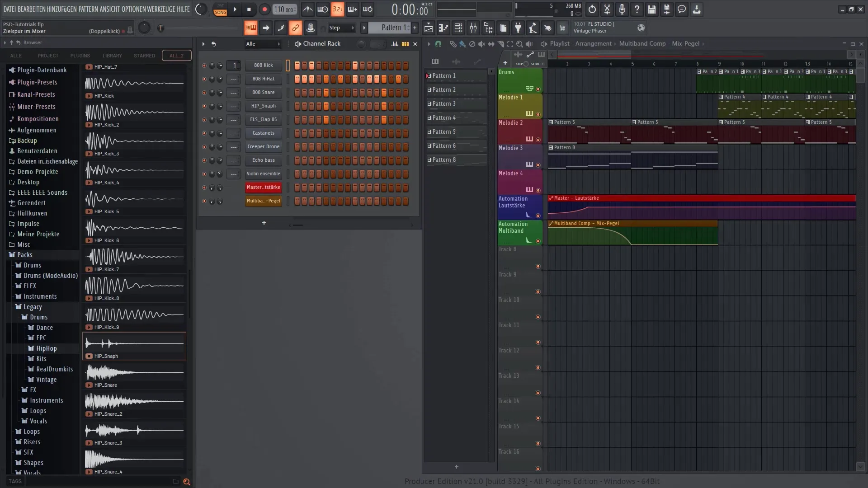Expand the Packs section in browser

pos(24,254)
